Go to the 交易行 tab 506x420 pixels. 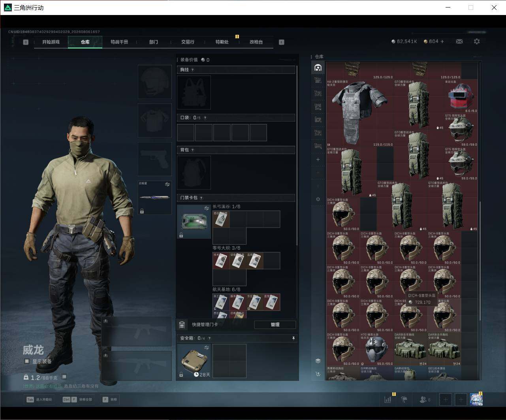pos(188,42)
